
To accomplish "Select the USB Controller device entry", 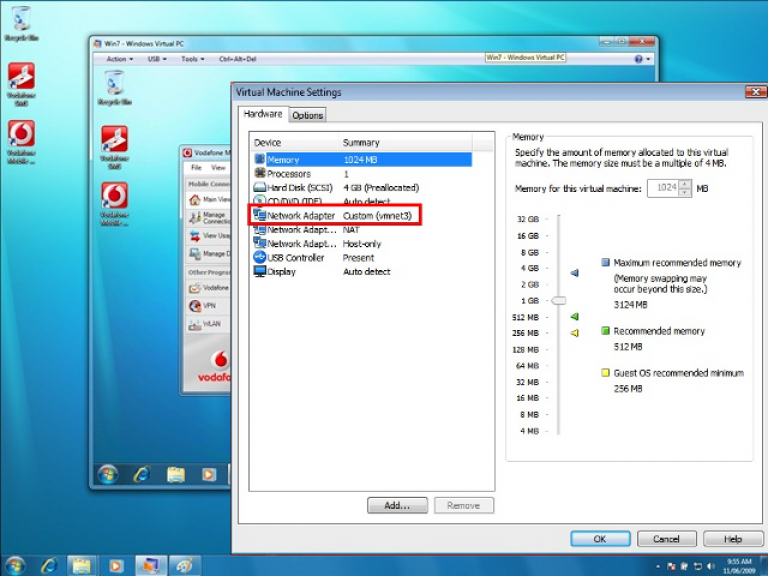I will (x=296, y=257).
